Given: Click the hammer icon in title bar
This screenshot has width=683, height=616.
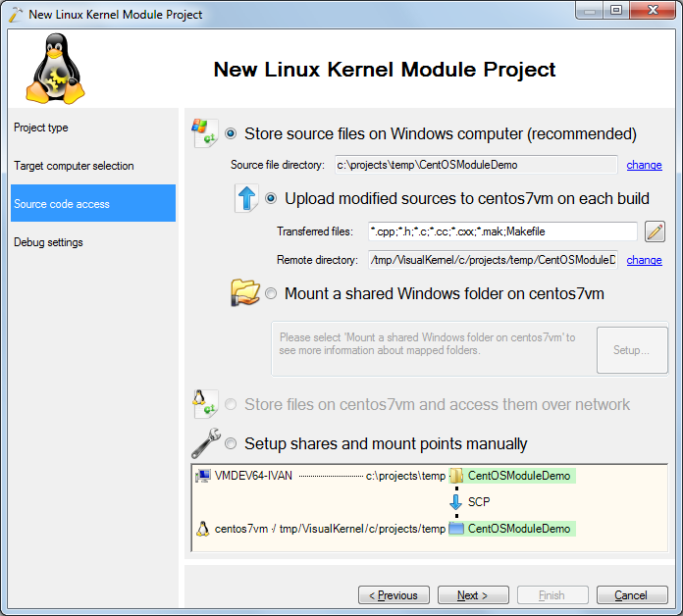Looking at the screenshot, I should coord(15,15).
